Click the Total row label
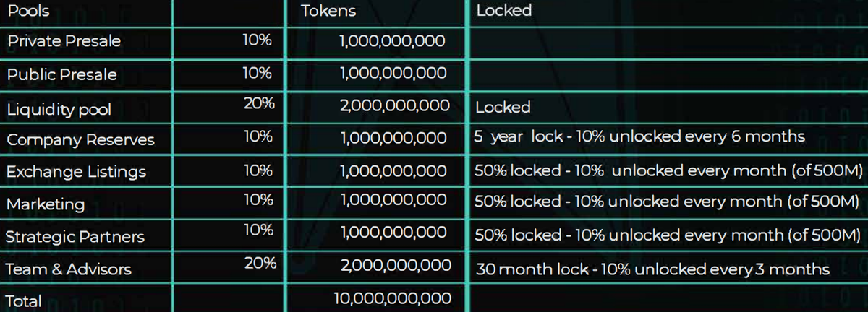 [x=23, y=300]
